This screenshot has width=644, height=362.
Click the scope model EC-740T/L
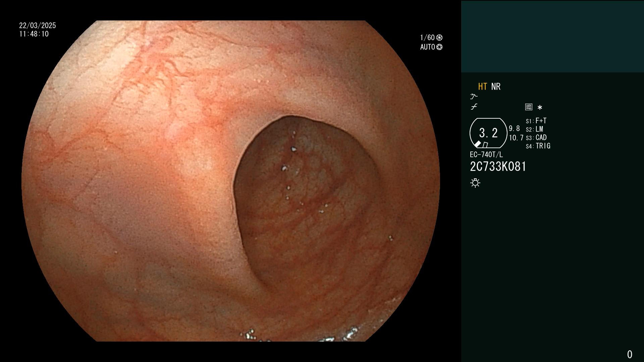[x=486, y=155]
